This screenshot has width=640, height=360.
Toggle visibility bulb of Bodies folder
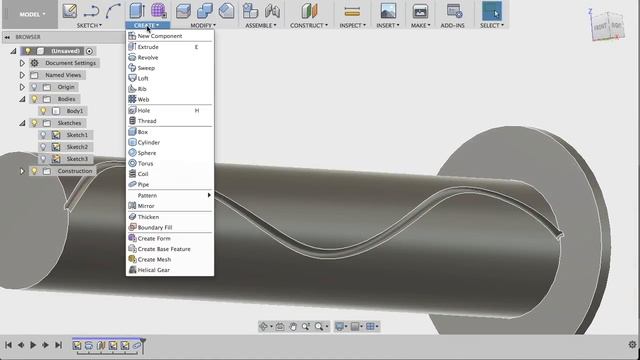[34, 99]
